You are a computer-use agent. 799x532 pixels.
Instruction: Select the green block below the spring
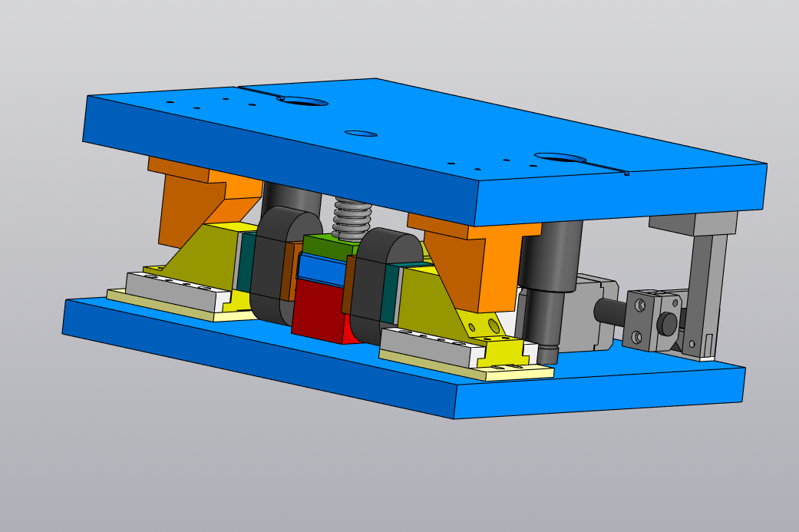(x=326, y=247)
